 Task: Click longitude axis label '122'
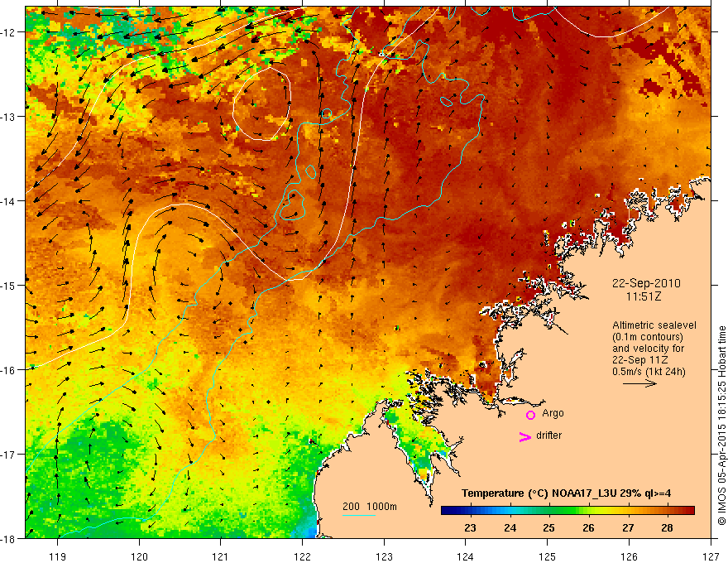302,556
